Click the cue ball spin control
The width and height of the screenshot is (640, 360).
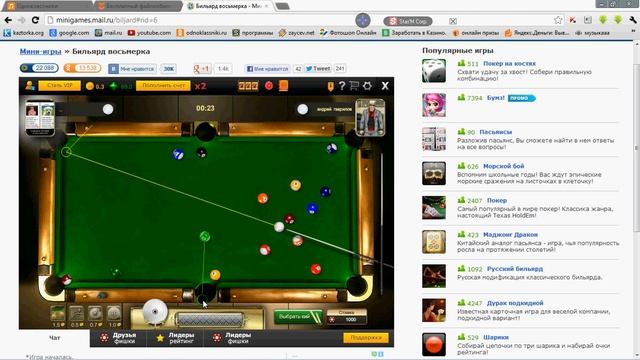tap(155, 312)
